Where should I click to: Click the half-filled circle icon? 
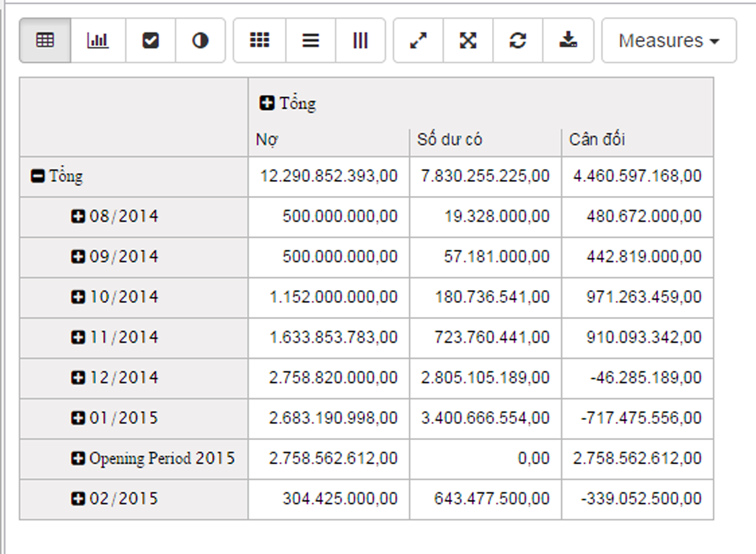[200, 40]
